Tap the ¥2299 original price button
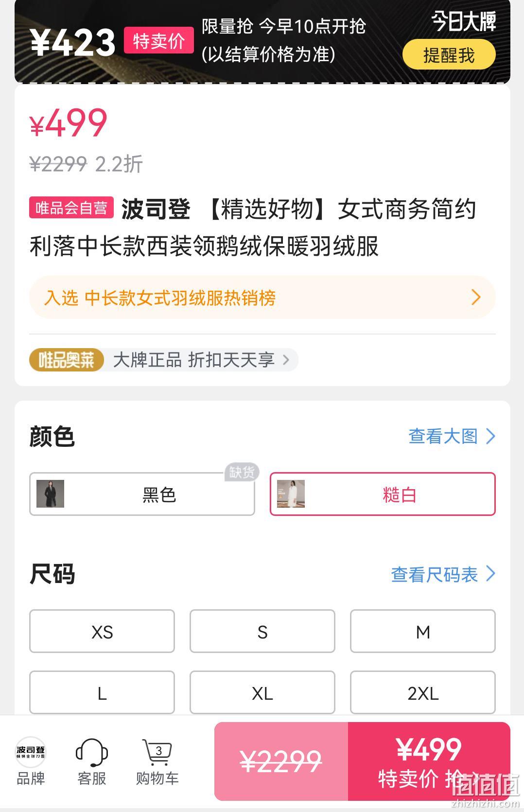The height and width of the screenshot is (812, 524). (281, 761)
